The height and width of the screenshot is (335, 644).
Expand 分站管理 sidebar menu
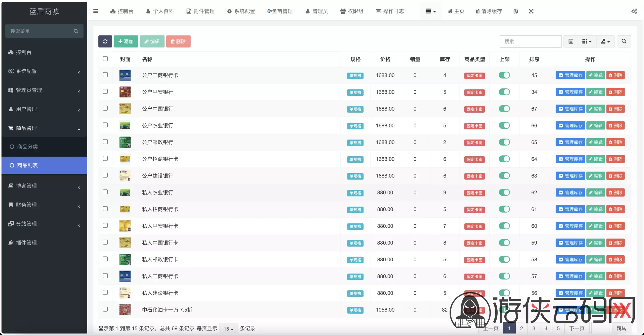44,224
